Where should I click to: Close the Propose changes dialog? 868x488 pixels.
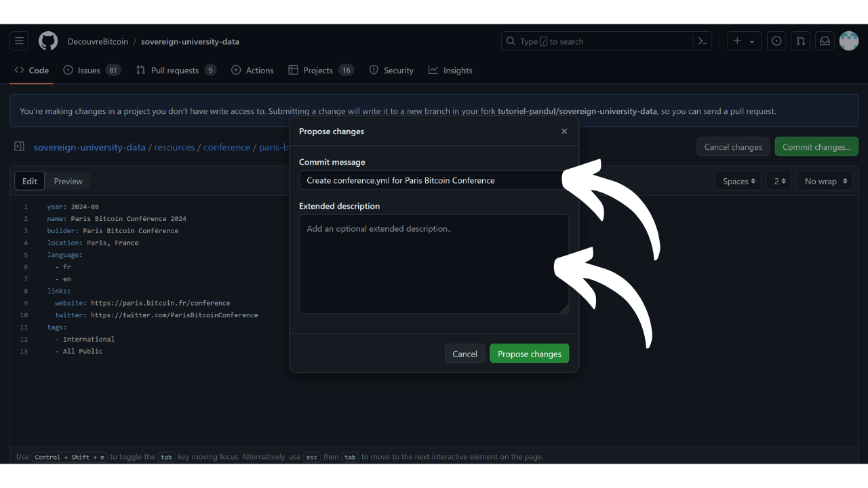(x=564, y=131)
